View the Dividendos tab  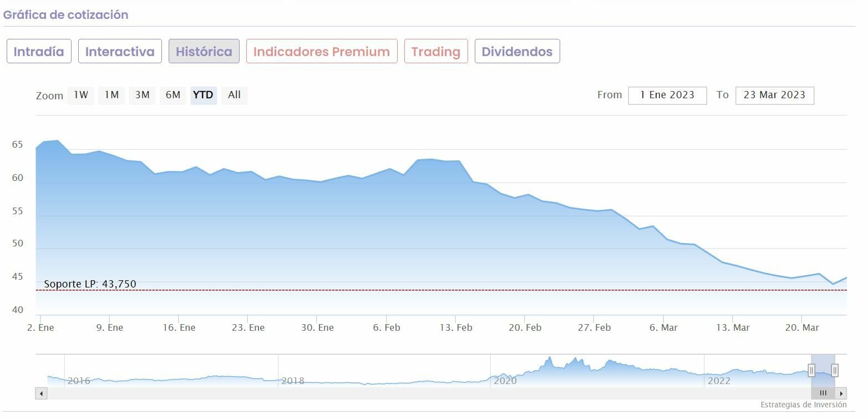click(517, 52)
